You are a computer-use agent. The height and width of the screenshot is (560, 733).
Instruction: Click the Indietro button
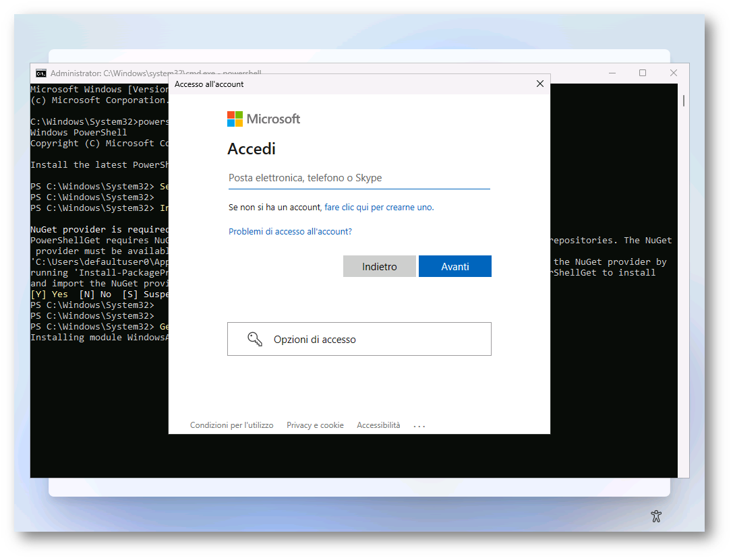[379, 266]
